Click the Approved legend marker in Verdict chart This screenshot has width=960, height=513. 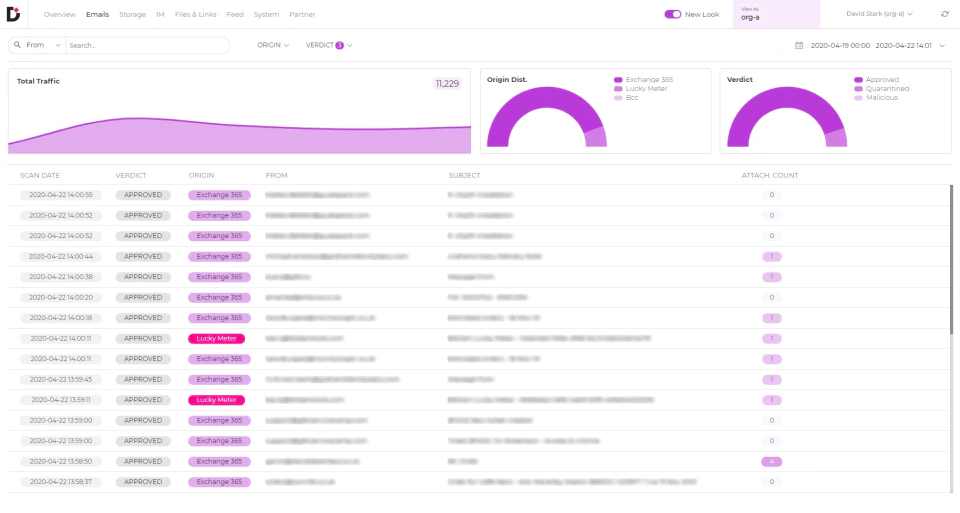pos(858,80)
